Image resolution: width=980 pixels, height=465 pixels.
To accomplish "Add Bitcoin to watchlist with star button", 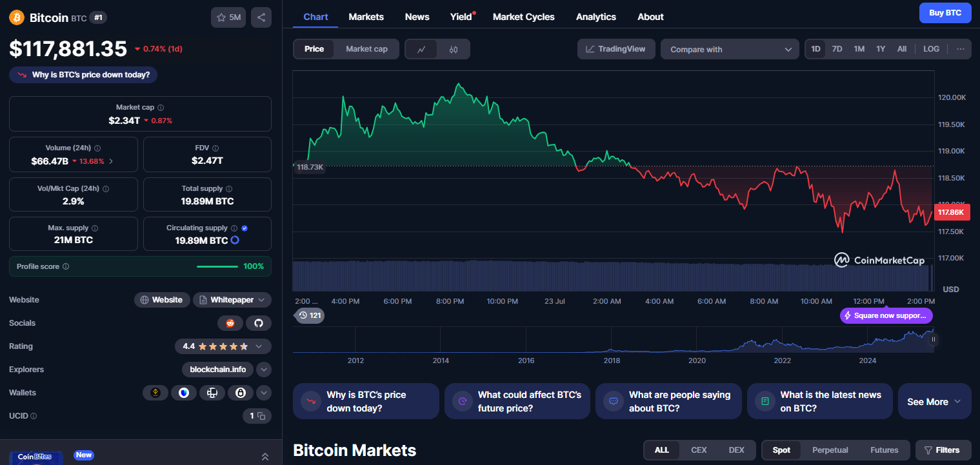I will click(x=228, y=17).
